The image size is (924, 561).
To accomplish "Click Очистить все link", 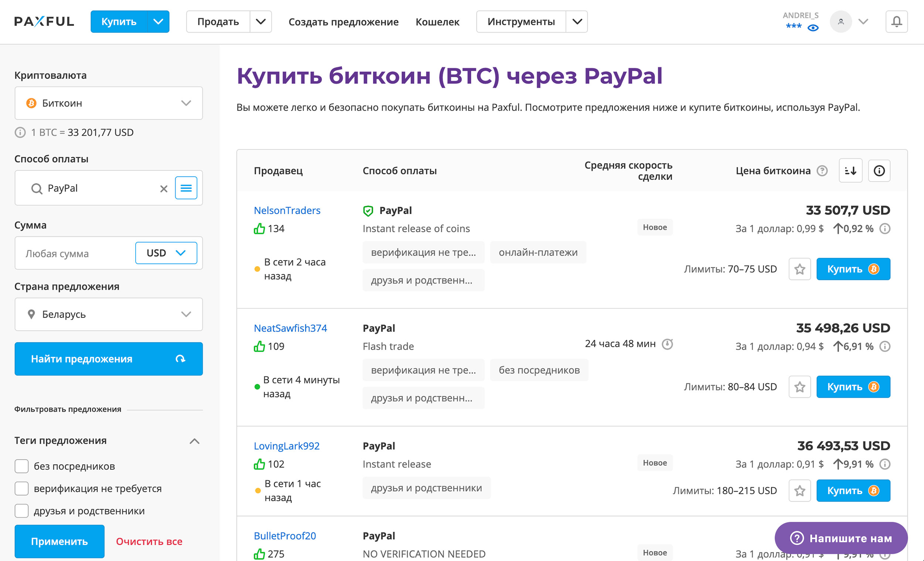I will tap(149, 541).
